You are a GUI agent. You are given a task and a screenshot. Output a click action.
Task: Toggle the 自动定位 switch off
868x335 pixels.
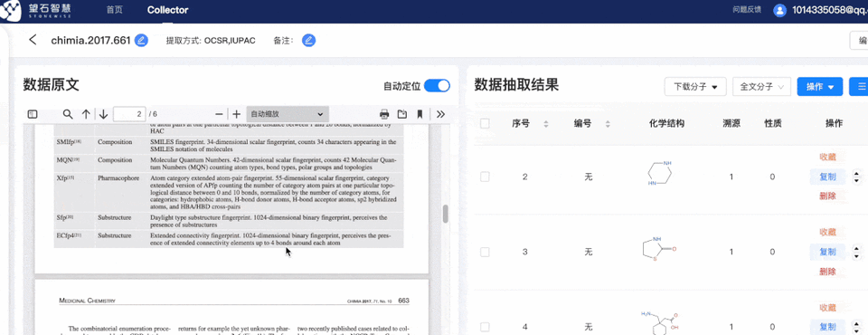click(x=437, y=86)
